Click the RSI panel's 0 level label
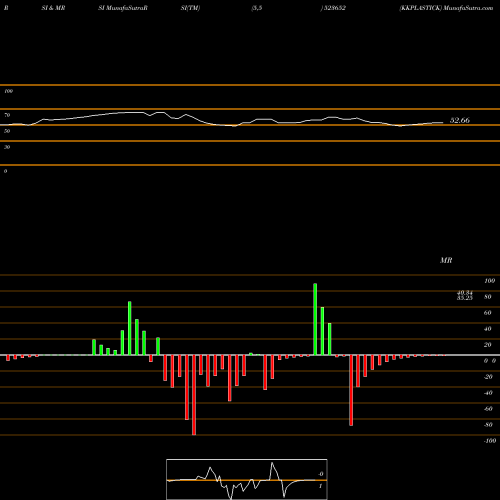This screenshot has height=500, width=500. [x=5, y=171]
